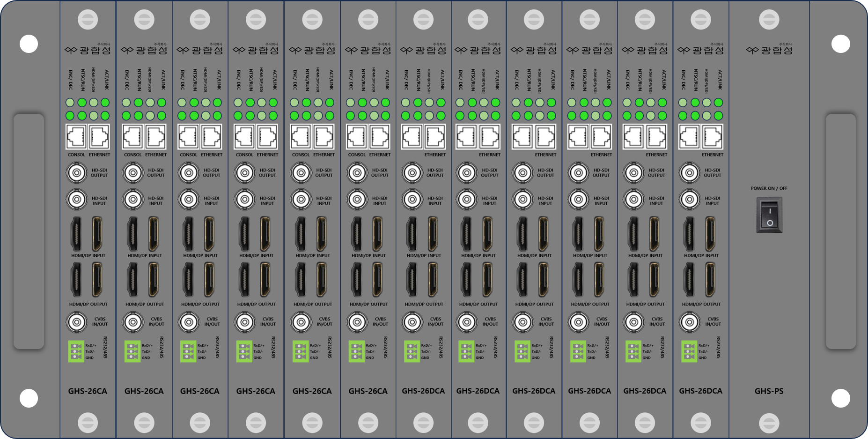Click RS232/485 terminal on second GHS-26DCA card

(x=466, y=351)
